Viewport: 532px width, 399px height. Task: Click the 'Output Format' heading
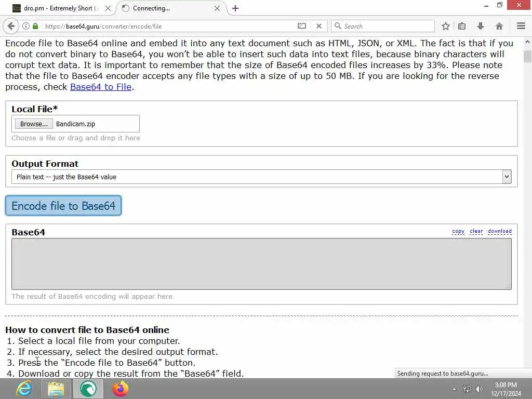45,164
